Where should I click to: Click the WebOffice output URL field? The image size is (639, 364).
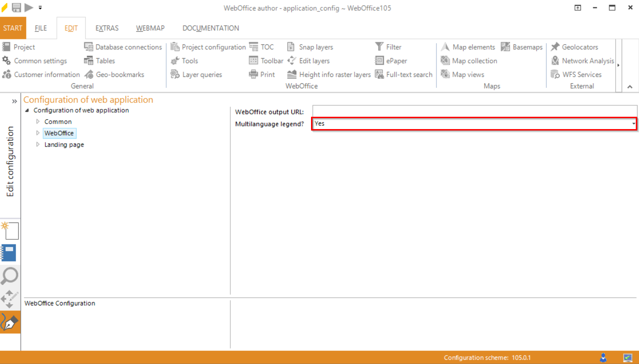click(x=474, y=111)
